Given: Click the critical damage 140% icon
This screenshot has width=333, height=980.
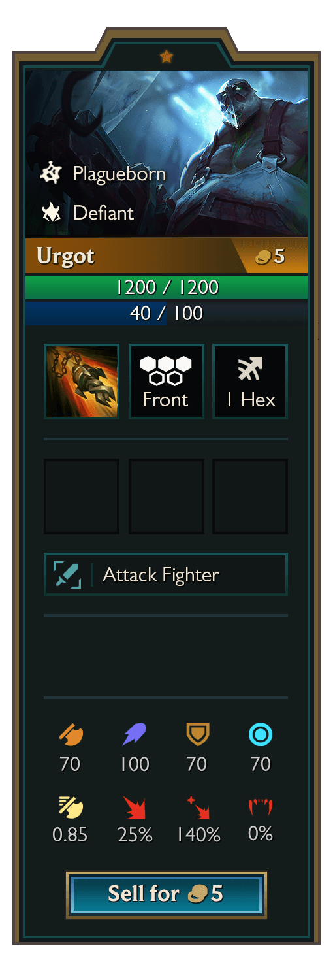Looking at the screenshot, I should (x=197, y=807).
